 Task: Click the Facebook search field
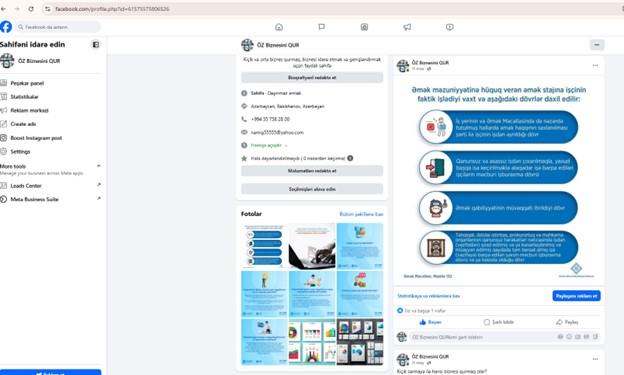pos(58,27)
